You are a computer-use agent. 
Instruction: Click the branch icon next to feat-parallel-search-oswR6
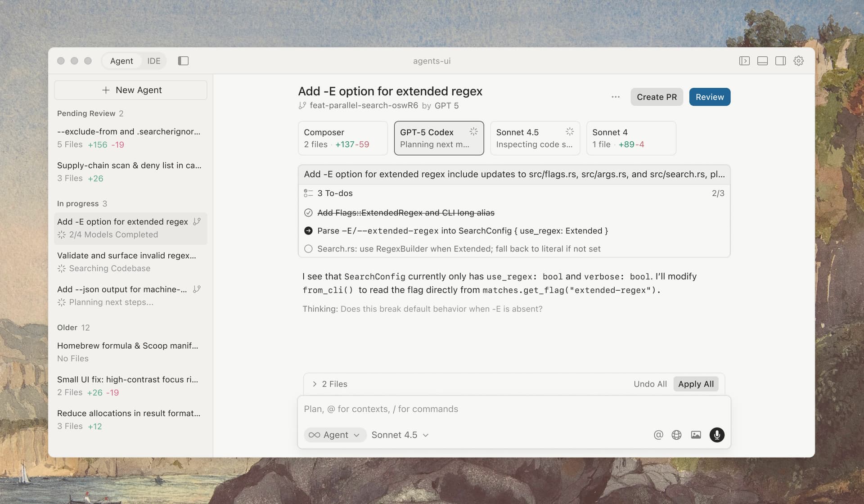coord(302,105)
